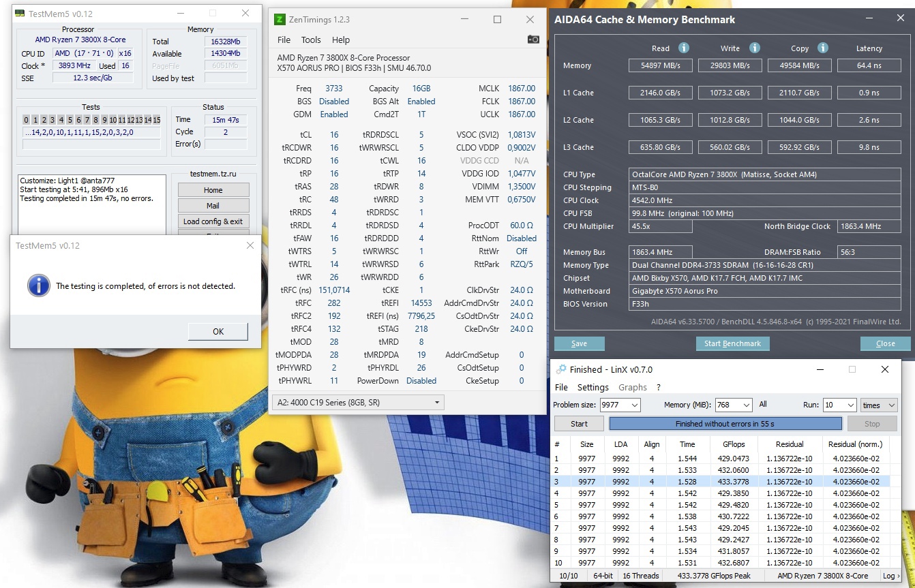Click the TestMem5 Home button
Viewport: 915px width, 588px height.
[213, 190]
